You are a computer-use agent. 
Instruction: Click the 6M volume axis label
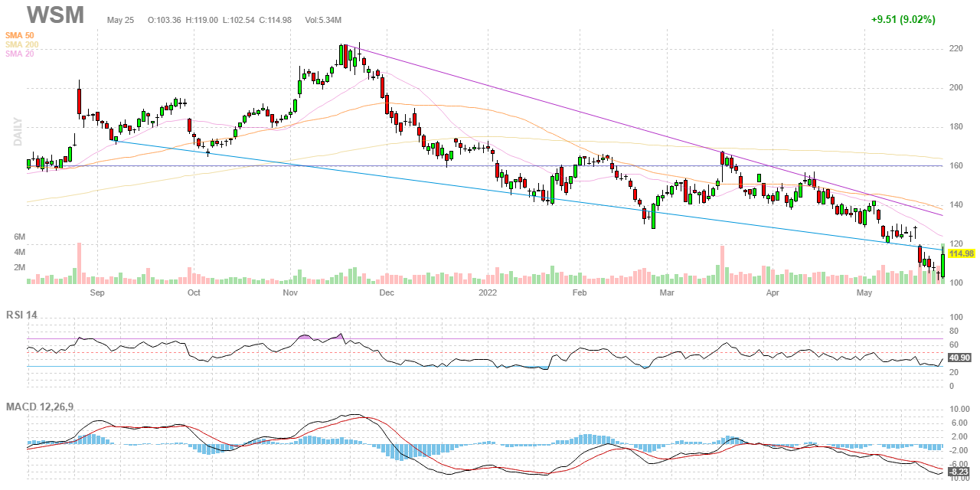(x=19, y=237)
